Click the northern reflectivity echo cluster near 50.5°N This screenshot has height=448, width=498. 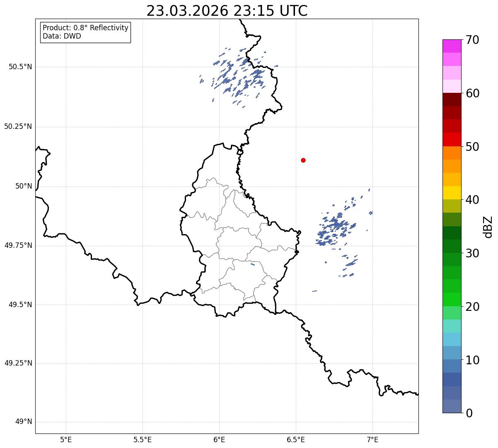tap(239, 76)
